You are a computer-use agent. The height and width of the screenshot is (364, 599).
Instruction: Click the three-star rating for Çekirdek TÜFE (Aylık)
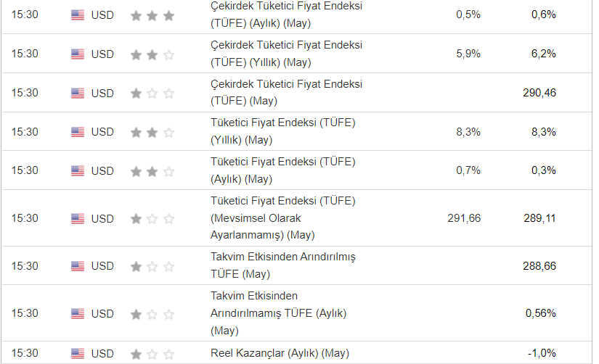(152, 15)
